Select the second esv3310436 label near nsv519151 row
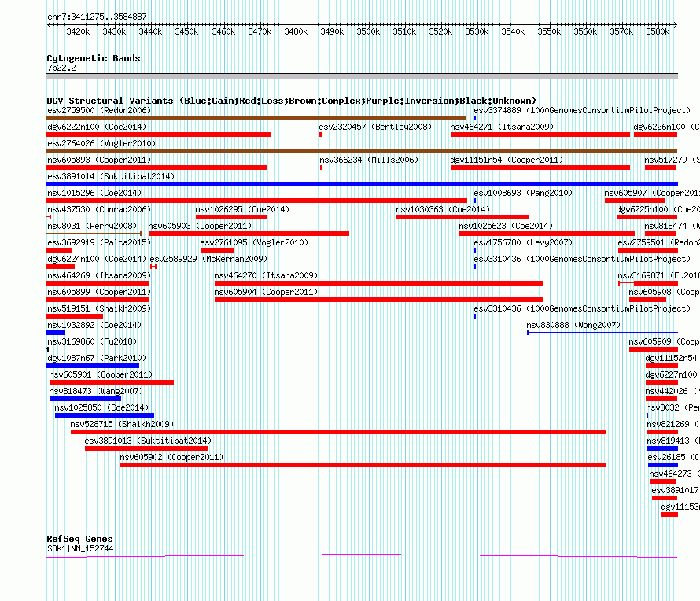700x601 pixels. pos(582,308)
